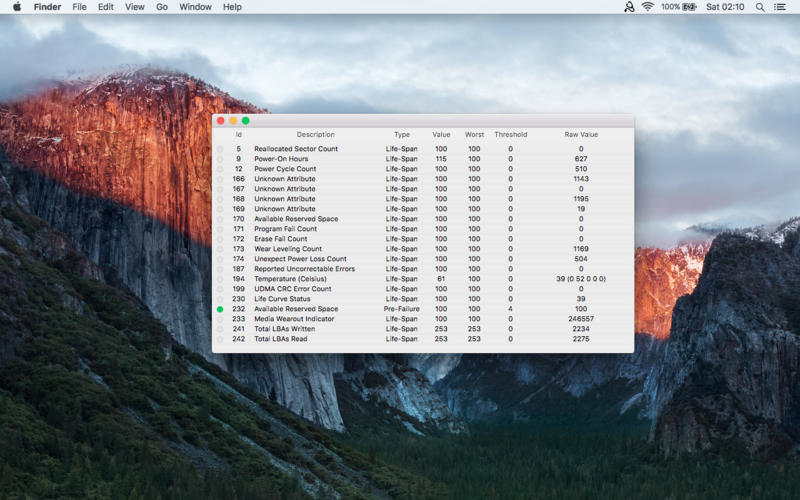Click the battery status icon
Viewport: 800px width, 500px height.
pyautogui.click(x=690, y=7)
